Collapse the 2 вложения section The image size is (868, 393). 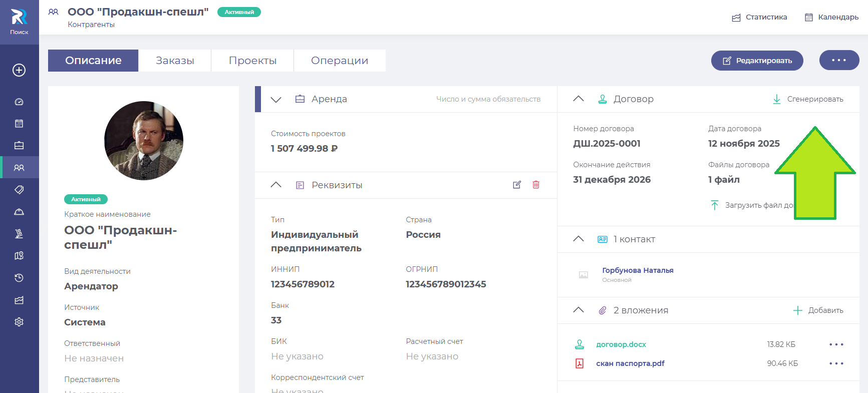[578, 310]
